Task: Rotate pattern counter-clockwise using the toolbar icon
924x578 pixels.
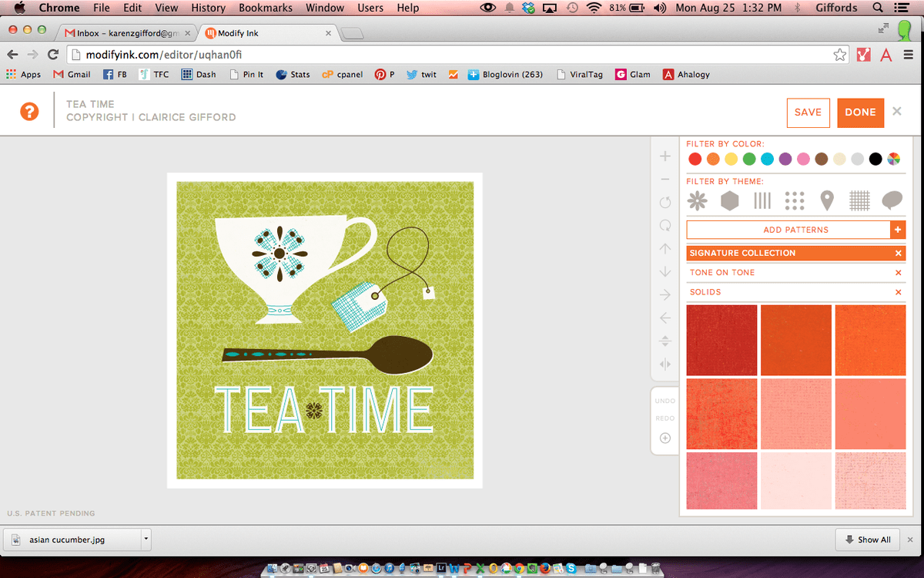Action: click(x=665, y=203)
